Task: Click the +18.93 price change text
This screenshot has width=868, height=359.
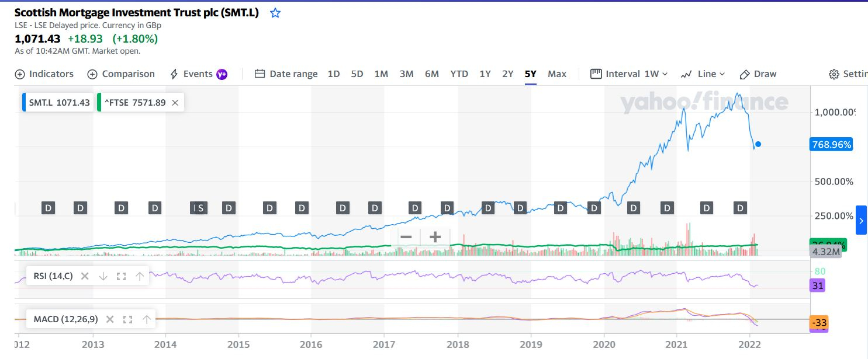Action: pos(85,39)
